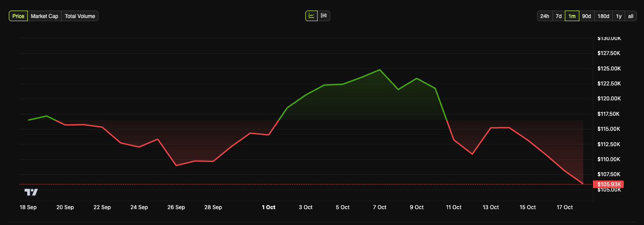Viewport: 644px width, 225px height.
Task: Click the 17 Oct date label
Action: (565, 207)
